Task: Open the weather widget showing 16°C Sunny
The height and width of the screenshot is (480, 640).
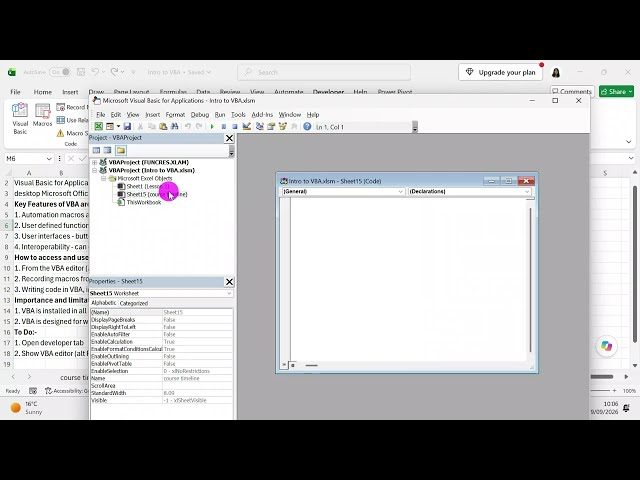Action: (x=27, y=407)
